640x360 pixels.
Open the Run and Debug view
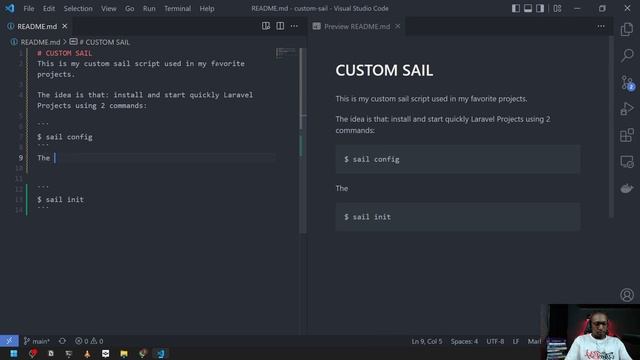pyautogui.click(x=627, y=109)
